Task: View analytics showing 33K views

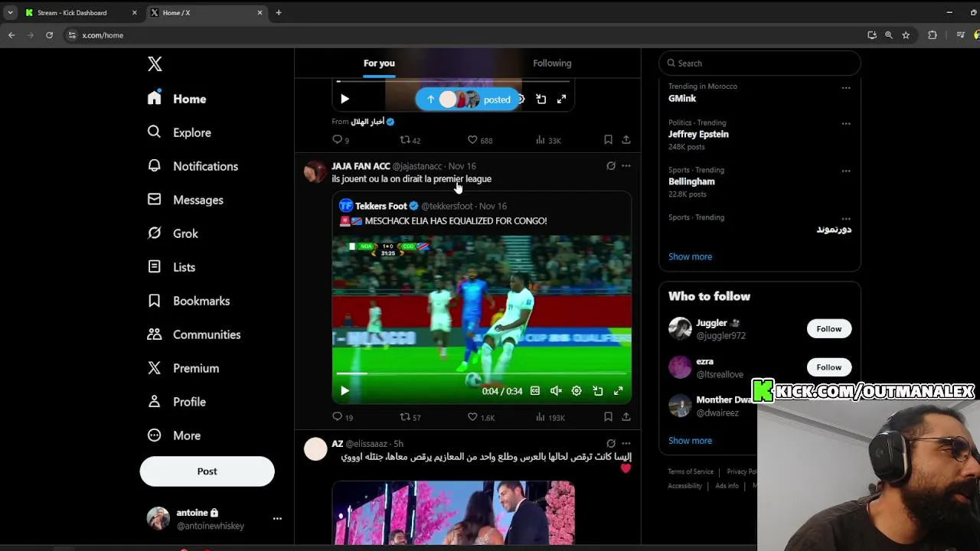Action: (x=548, y=140)
